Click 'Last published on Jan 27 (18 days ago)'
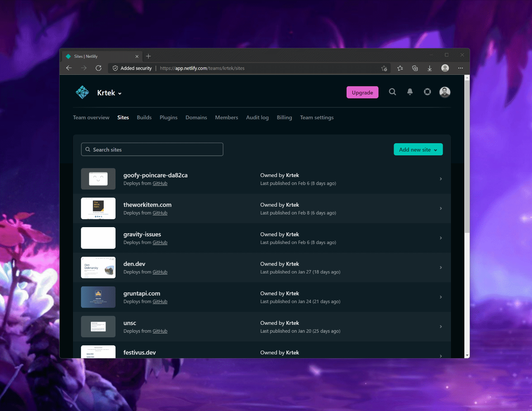Image resolution: width=532 pixels, height=411 pixels. (300, 272)
